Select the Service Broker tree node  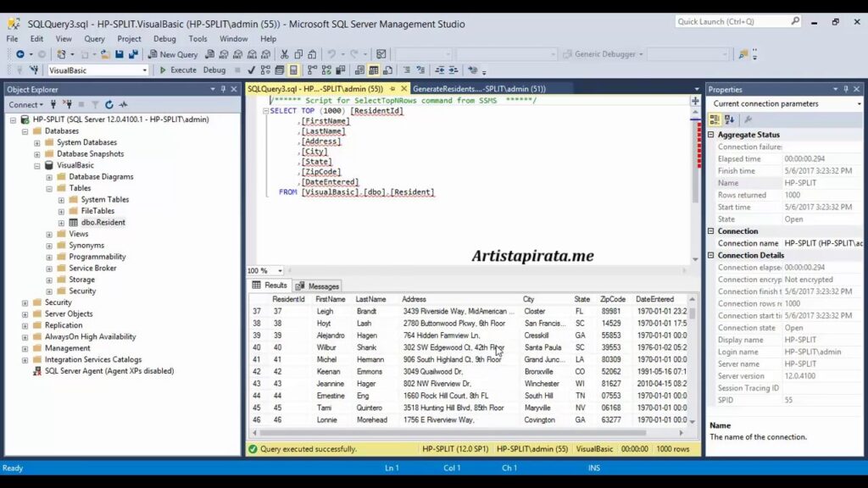click(92, 269)
